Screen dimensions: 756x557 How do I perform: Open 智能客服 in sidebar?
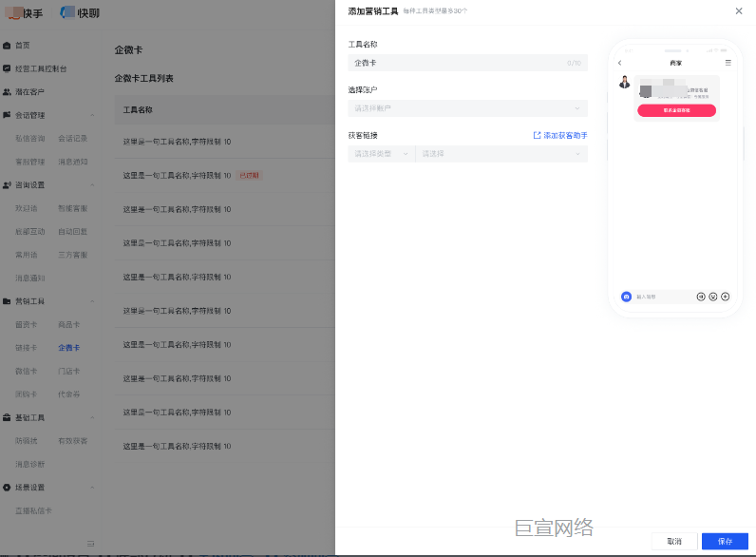click(73, 208)
